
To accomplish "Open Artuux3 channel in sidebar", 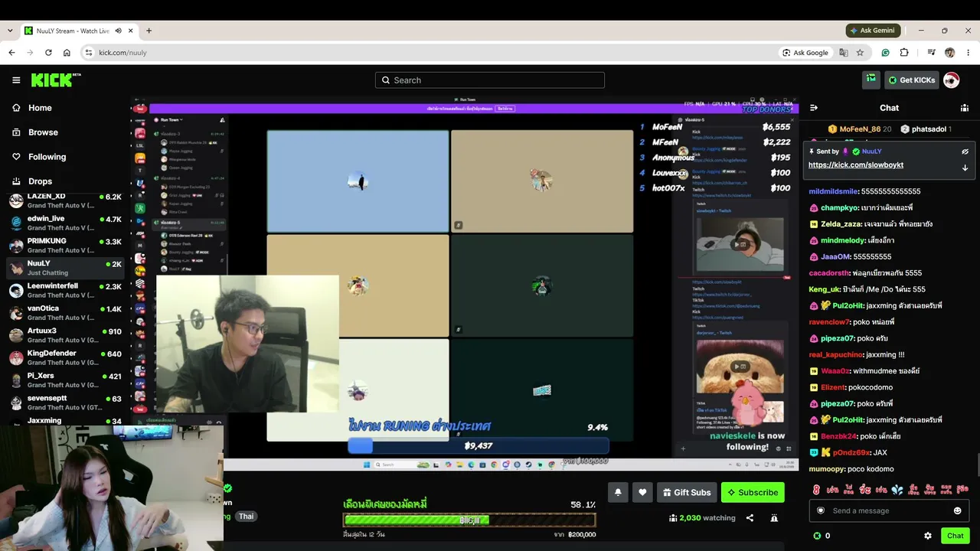I will (x=65, y=335).
